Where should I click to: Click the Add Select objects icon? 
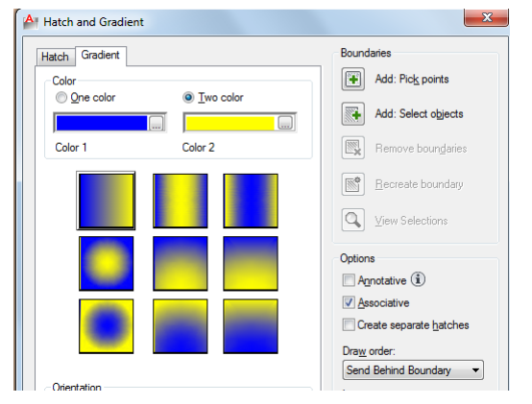[x=352, y=114]
